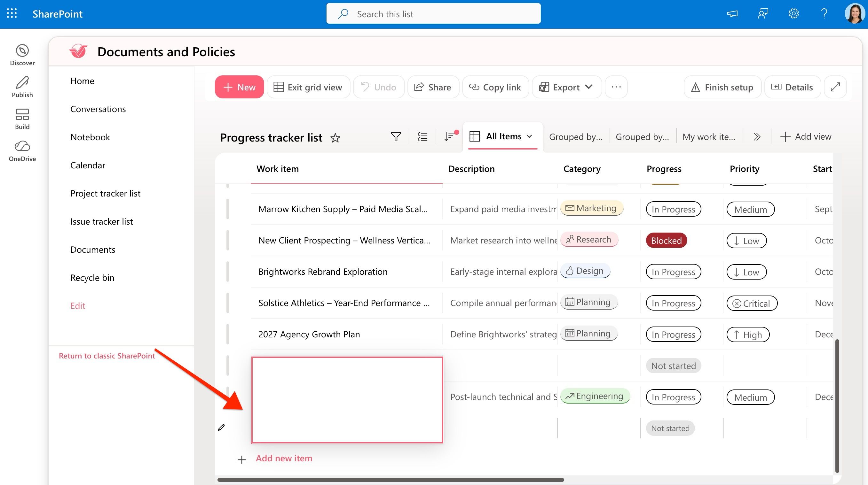Click the Priority column header
This screenshot has width=868, height=485.
click(x=744, y=169)
